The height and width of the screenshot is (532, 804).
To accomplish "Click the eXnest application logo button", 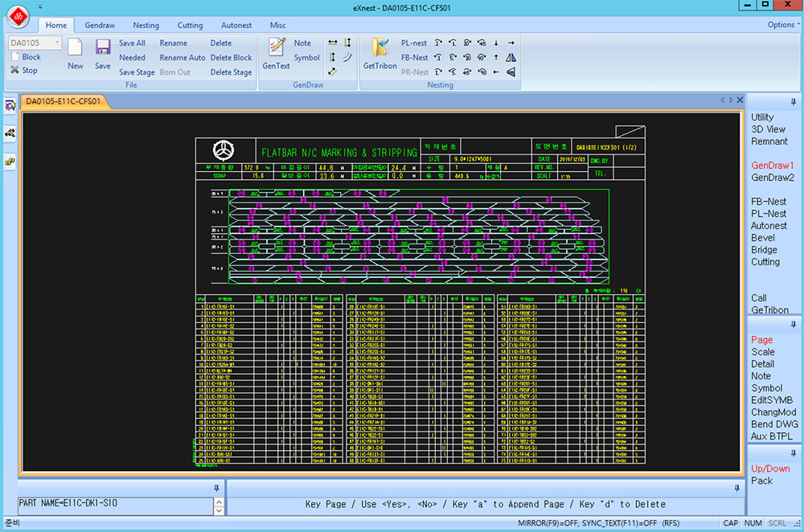I will [x=19, y=14].
